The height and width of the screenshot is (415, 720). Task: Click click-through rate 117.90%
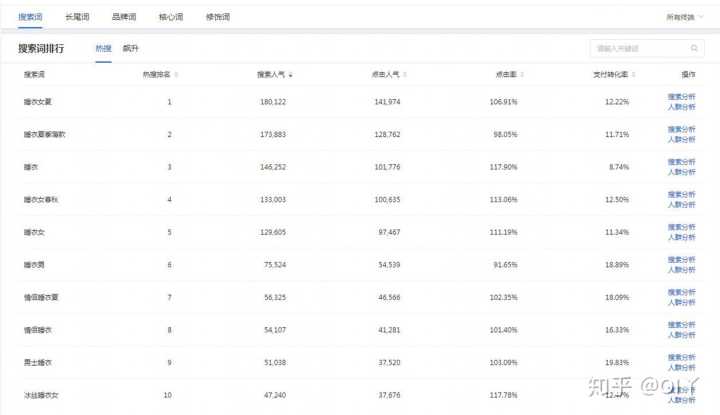tap(503, 167)
